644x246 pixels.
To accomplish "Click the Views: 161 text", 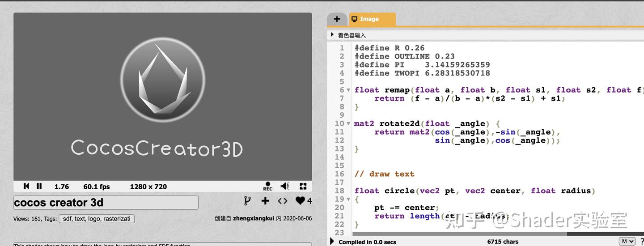I will [27, 219].
